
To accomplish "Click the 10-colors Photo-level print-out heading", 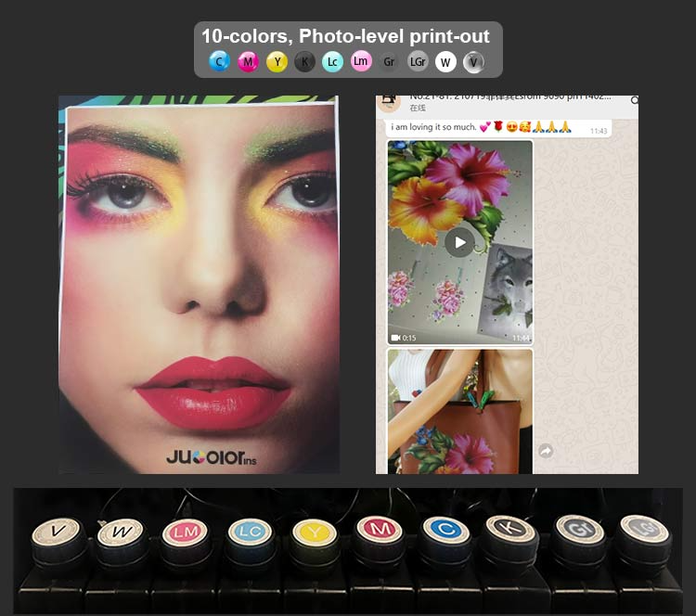I will (345, 36).
